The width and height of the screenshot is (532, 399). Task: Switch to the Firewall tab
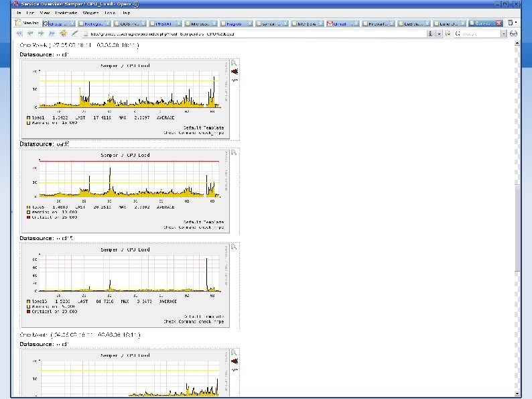point(378,23)
